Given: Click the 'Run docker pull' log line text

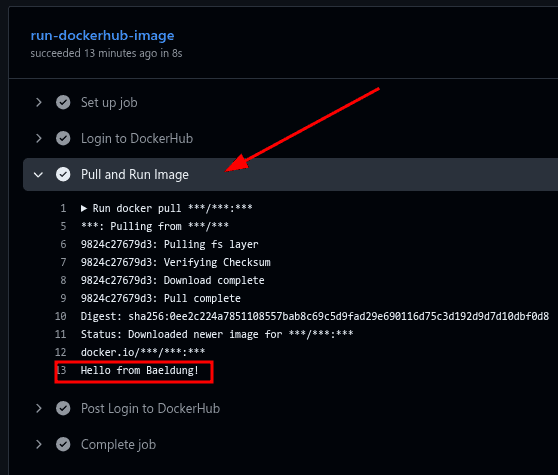Looking at the screenshot, I should [172, 209].
